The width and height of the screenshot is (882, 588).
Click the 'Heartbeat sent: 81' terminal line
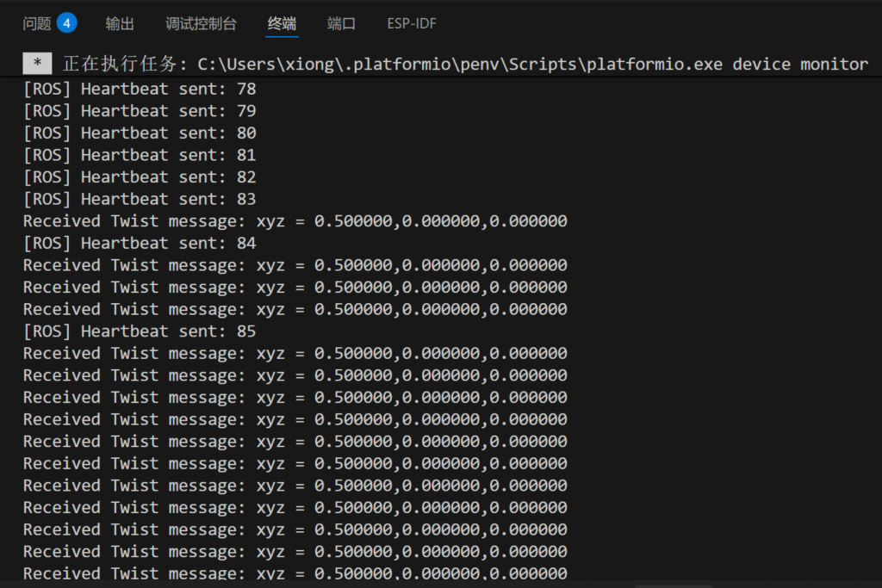(140, 155)
